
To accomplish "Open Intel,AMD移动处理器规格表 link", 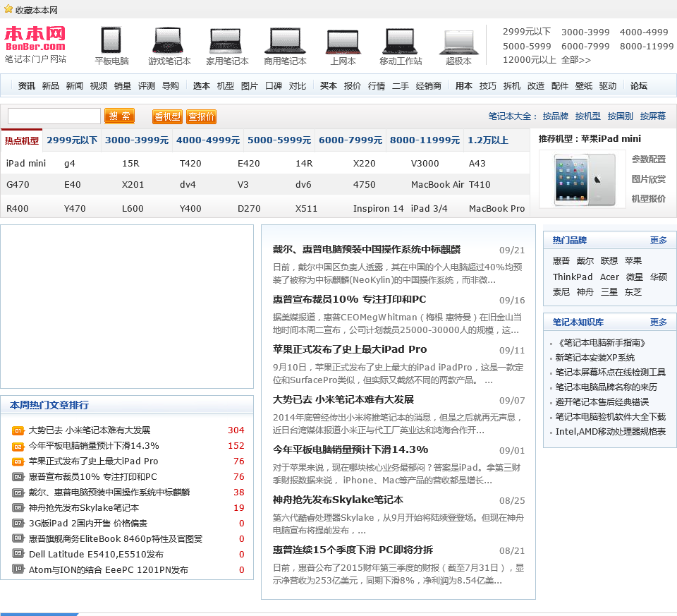I will [611, 432].
